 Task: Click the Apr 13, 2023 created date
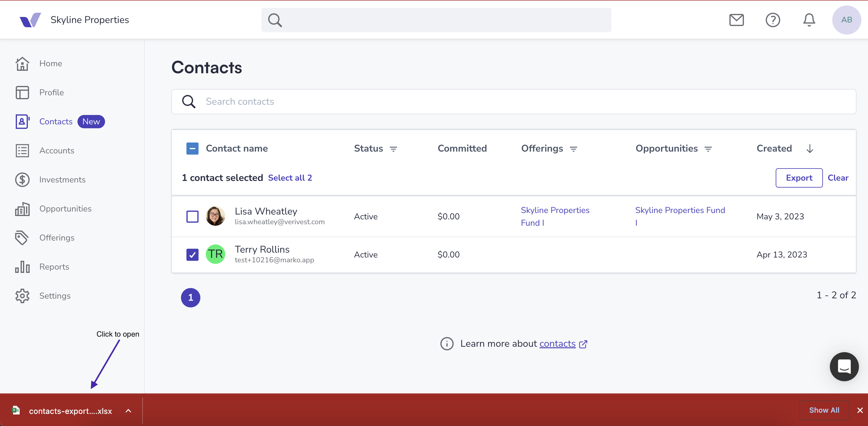(782, 254)
